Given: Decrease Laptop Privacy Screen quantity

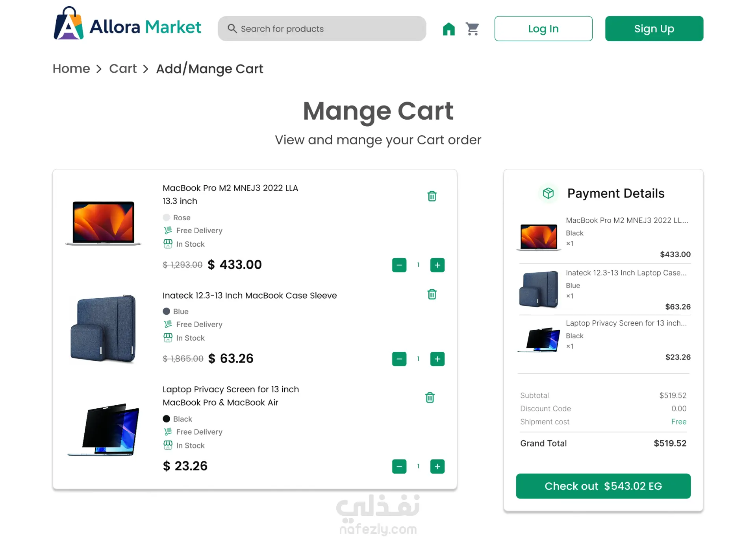Looking at the screenshot, I should click(399, 466).
